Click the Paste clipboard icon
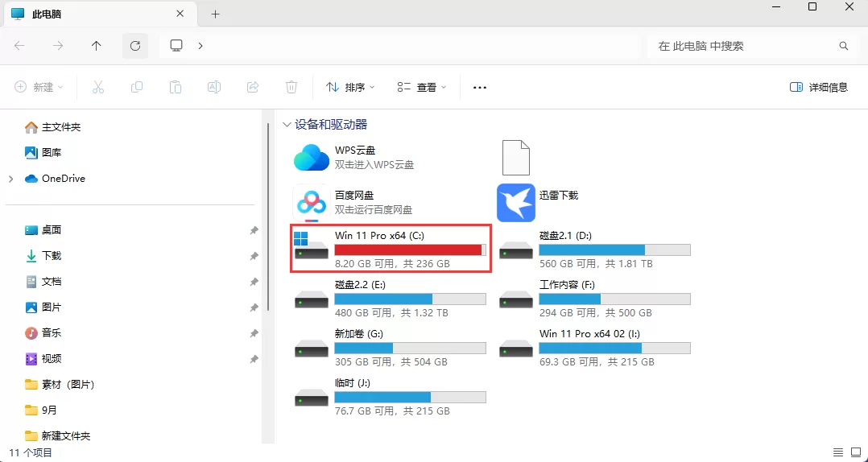868x462 pixels. [176, 87]
